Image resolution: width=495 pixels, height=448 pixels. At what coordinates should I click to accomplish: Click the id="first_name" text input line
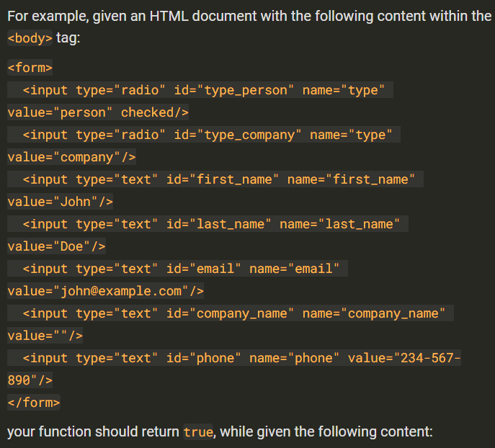tap(215, 179)
